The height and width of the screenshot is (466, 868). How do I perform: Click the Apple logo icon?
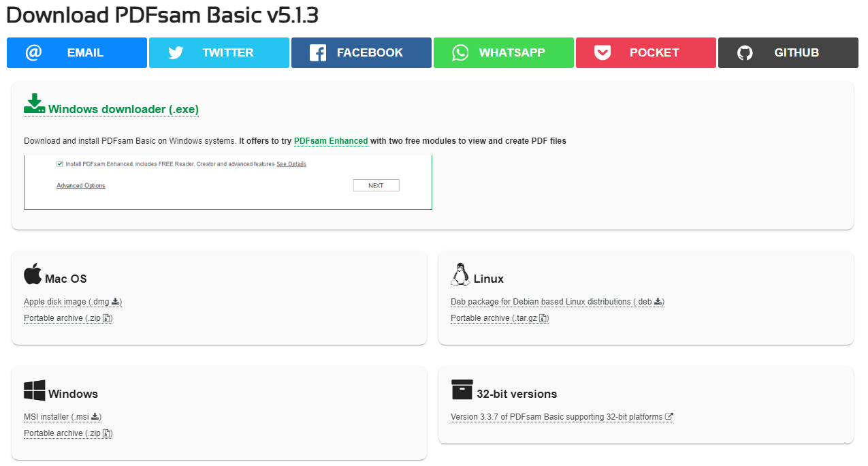(33, 274)
